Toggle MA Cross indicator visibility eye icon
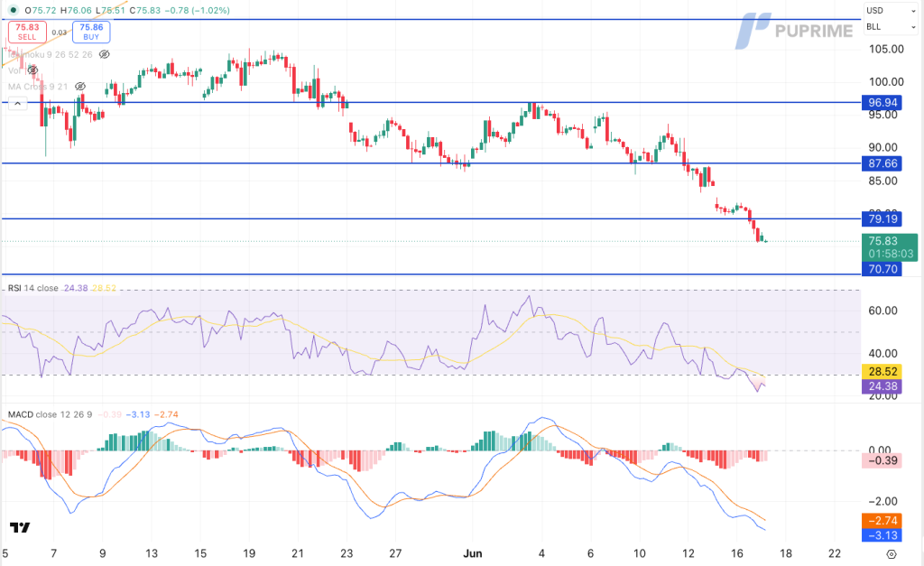 [x=80, y=87]
